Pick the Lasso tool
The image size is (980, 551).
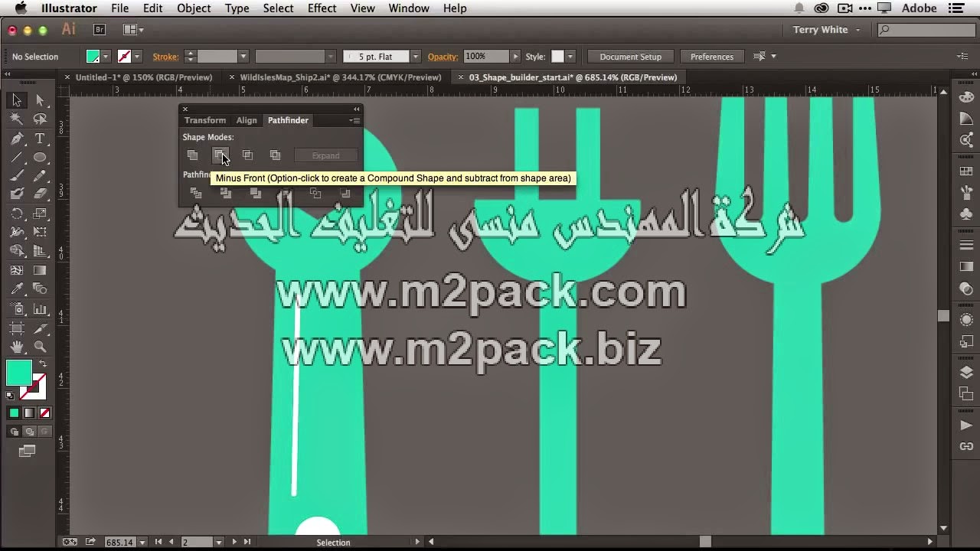(40, 119)
